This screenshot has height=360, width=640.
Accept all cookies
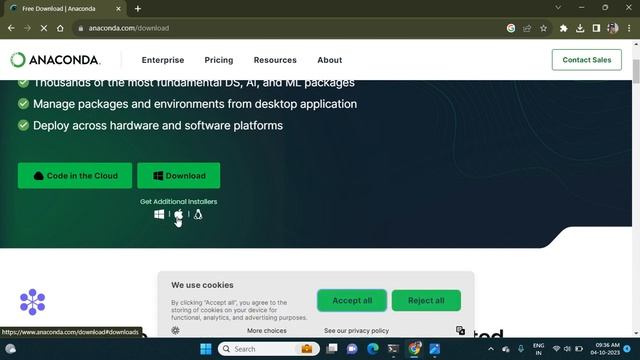pos(352,300)
